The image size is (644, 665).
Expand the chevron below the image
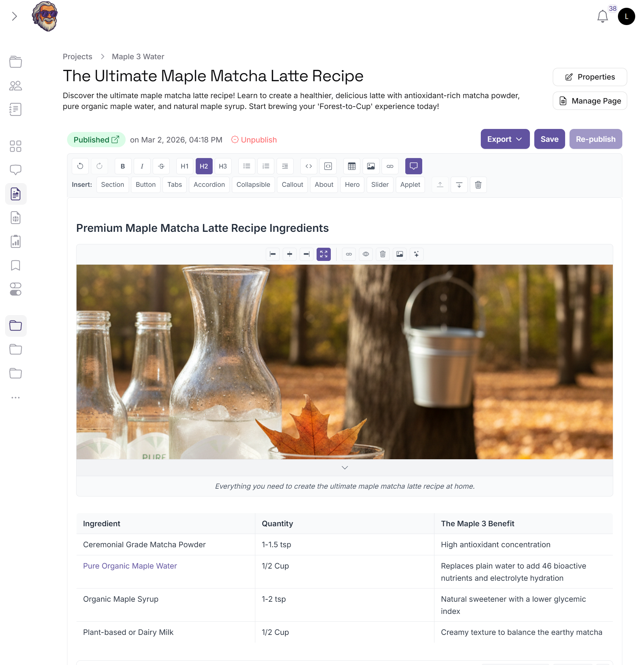(345, 468)
